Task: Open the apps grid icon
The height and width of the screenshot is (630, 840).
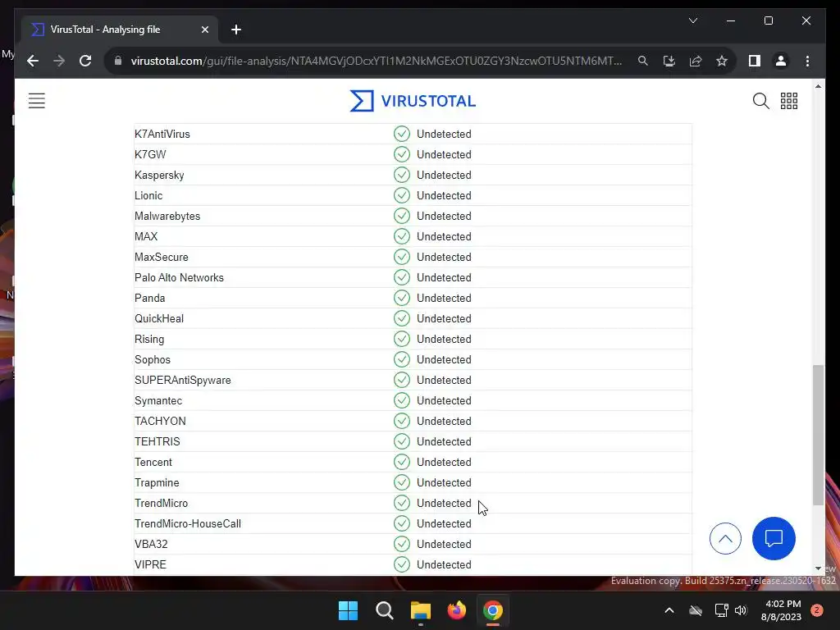Action: tap(788, 101)
